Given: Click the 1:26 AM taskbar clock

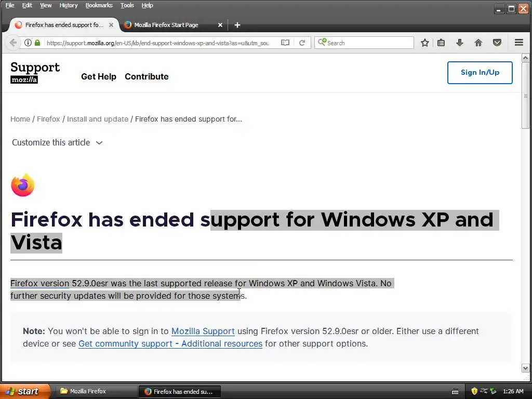Looking at the screenshot, I should (x=513, y=391).
